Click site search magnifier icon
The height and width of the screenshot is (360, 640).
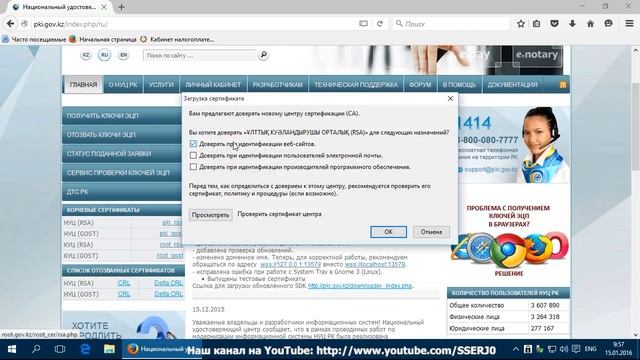point(263,55)
